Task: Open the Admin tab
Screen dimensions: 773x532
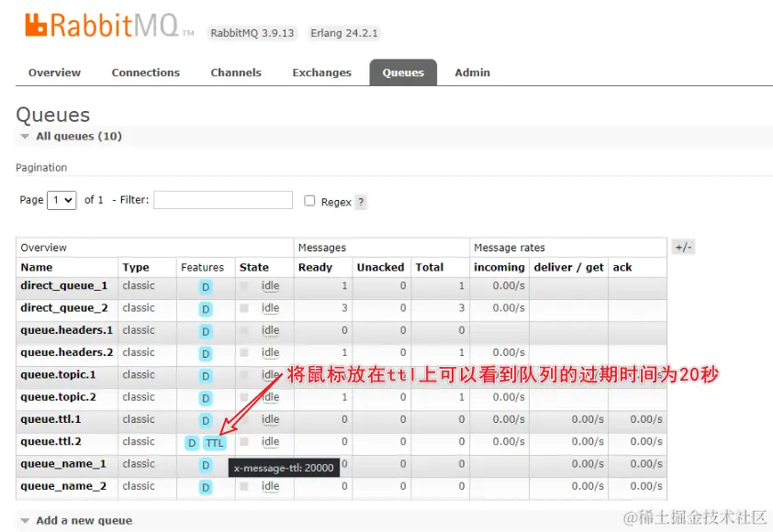Action: pos(472,72)
